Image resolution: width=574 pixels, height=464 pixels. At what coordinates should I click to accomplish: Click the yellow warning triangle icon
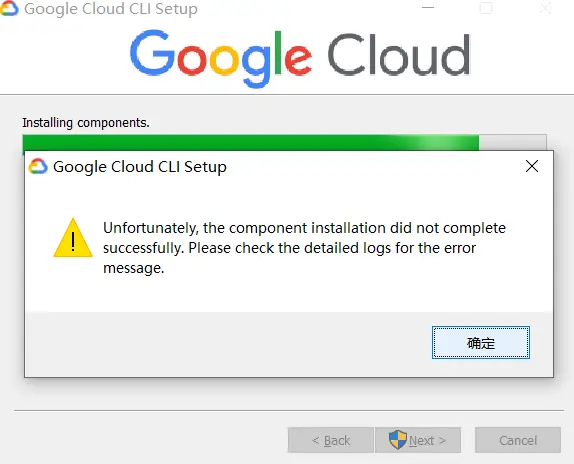73,238
